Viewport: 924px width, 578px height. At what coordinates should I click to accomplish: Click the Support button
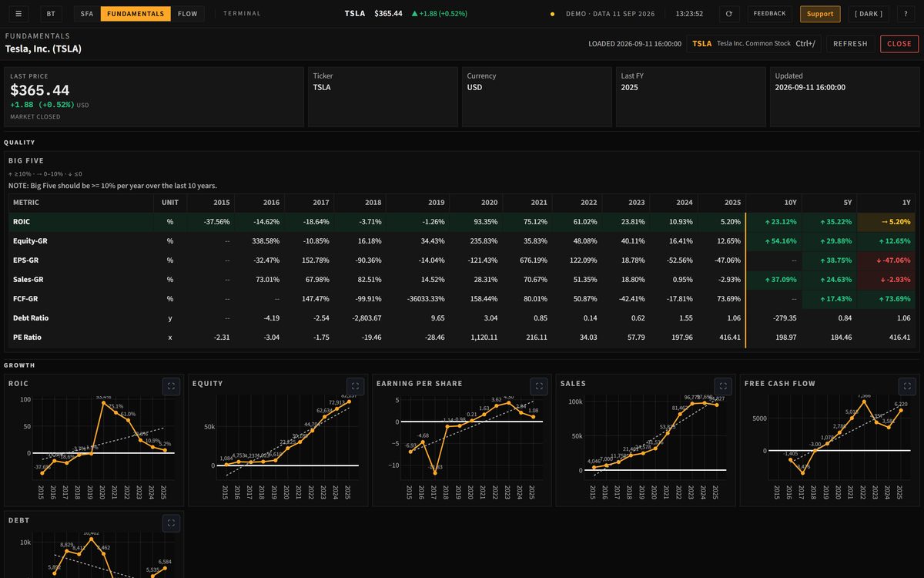pyautogui.click(x=820, y=14)
